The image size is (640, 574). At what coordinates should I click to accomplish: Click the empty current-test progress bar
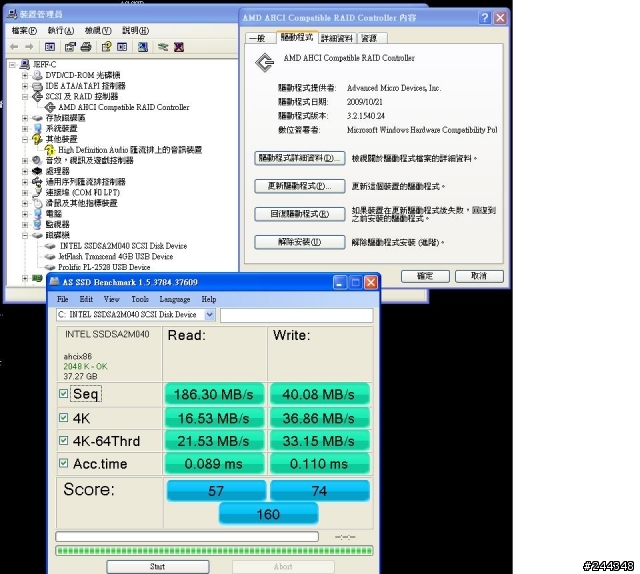coord(187,536)
